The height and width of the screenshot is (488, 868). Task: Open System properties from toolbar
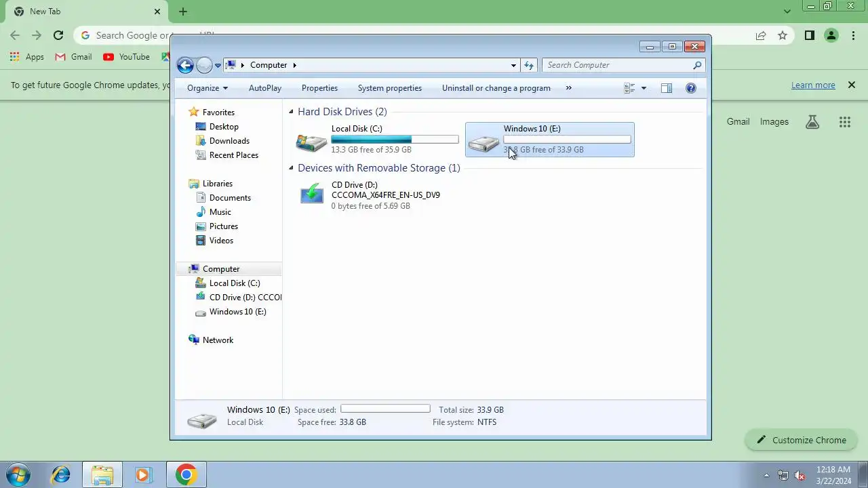(390, 88)
